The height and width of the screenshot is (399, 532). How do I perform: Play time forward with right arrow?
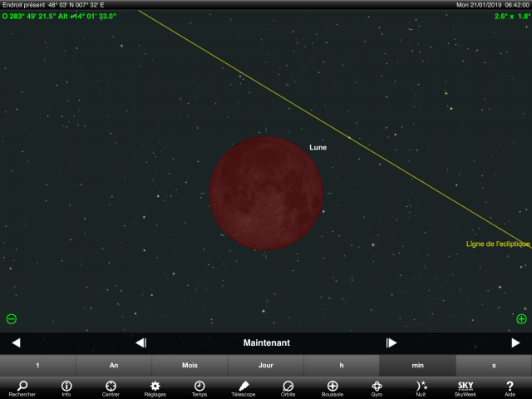(x=515, y=342)
